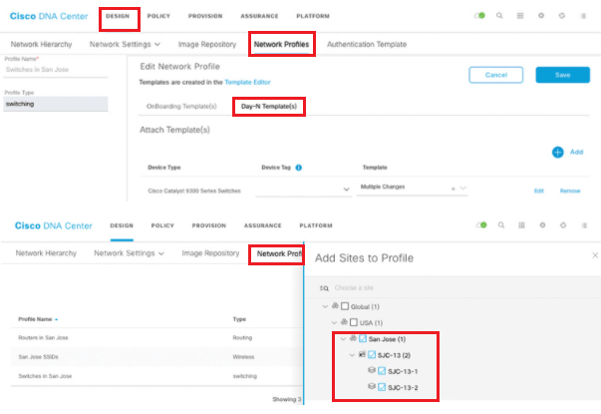Collapse the Global tree node
601x414 pixels.
325,307
